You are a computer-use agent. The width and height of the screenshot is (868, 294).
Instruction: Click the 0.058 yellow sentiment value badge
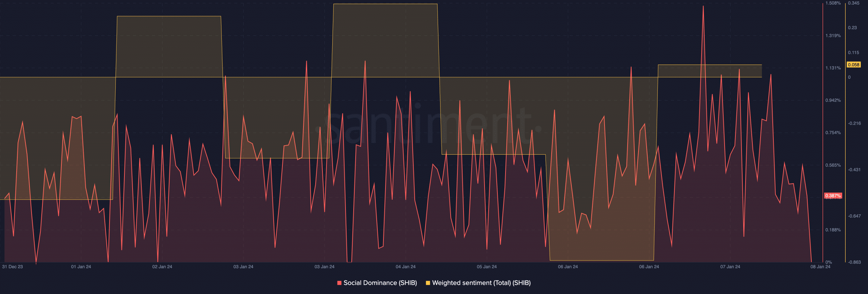click(853, 65)
